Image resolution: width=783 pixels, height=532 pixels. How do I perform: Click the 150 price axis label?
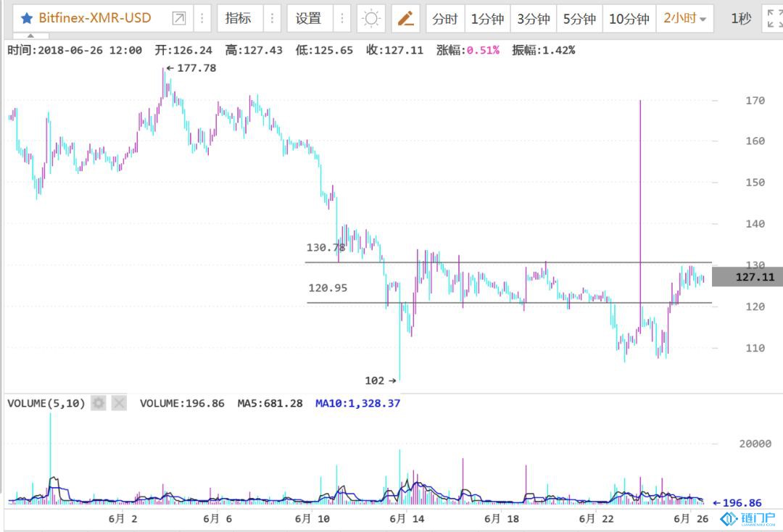click(x=755, y=182)
